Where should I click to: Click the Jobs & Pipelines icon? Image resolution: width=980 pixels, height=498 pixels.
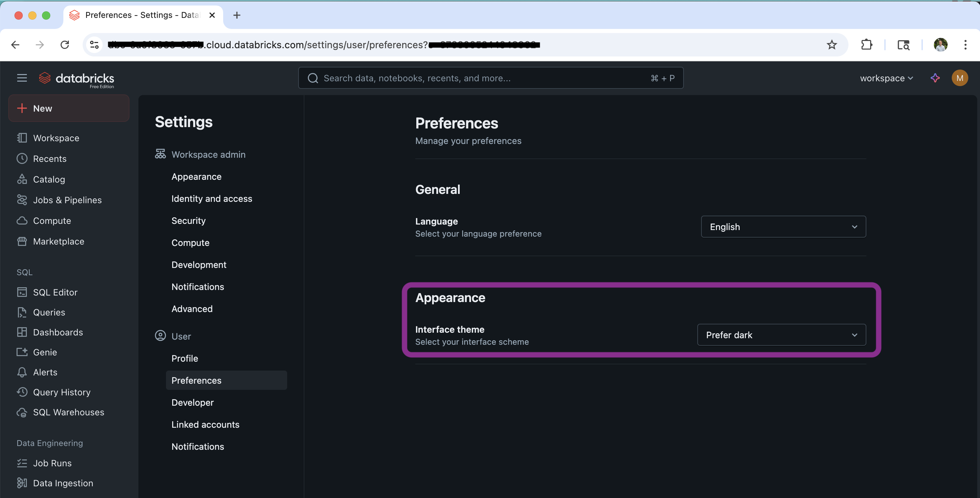(22, 200)
